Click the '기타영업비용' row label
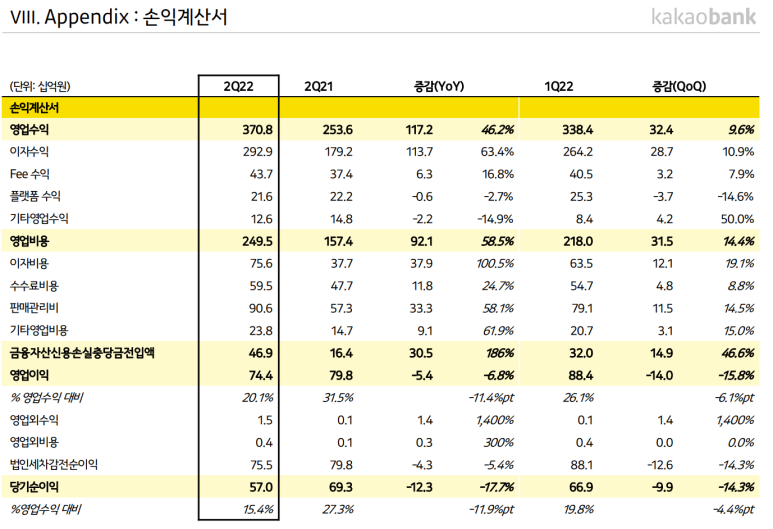Viewport: 773px width, 529px height. pos(39,330)
